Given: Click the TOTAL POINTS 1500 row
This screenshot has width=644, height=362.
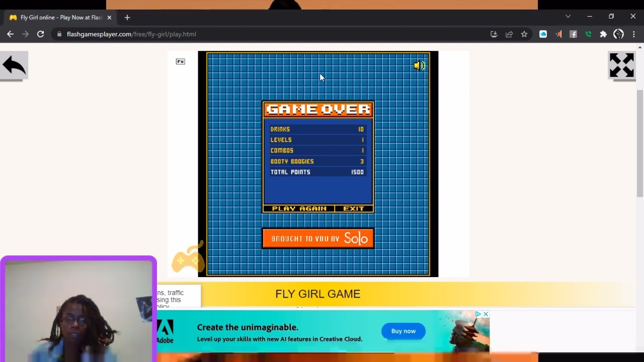Looking at the screenshot, I should coord(317,172).
